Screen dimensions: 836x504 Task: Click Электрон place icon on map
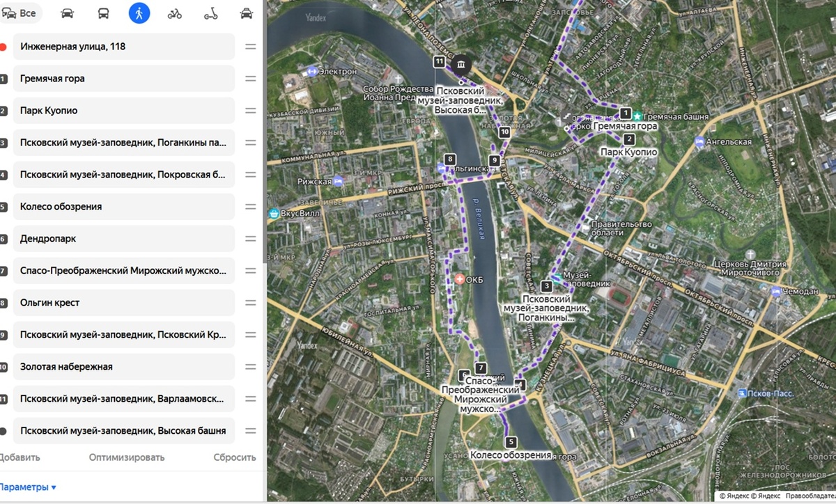pos(312,71)
